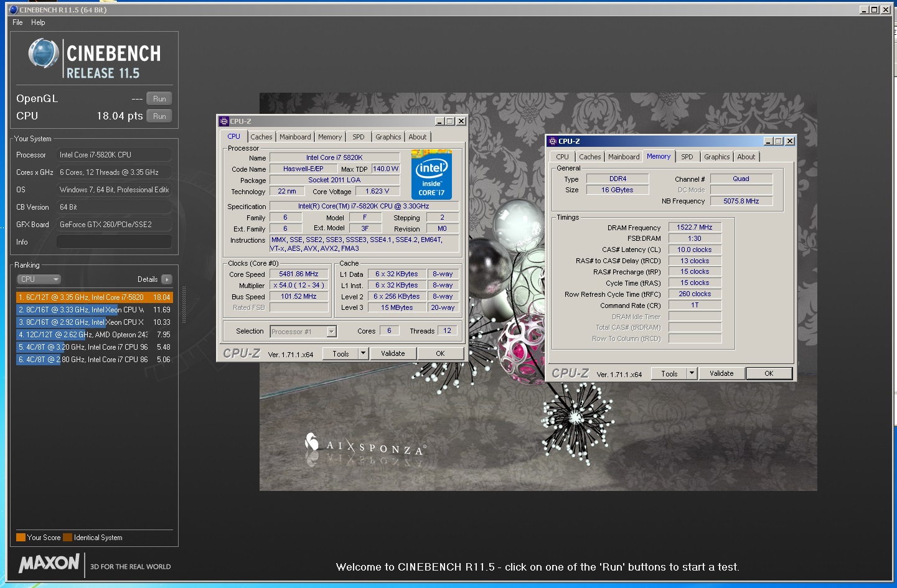Click Validate in right CPU-Z window
This screenshot has height=588, width=897.
[x=721, y=374]
